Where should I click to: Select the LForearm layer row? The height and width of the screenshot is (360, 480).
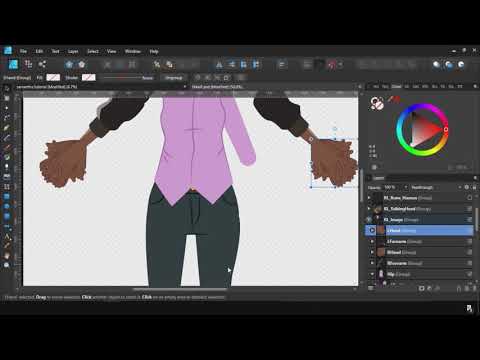pos(419,241)
